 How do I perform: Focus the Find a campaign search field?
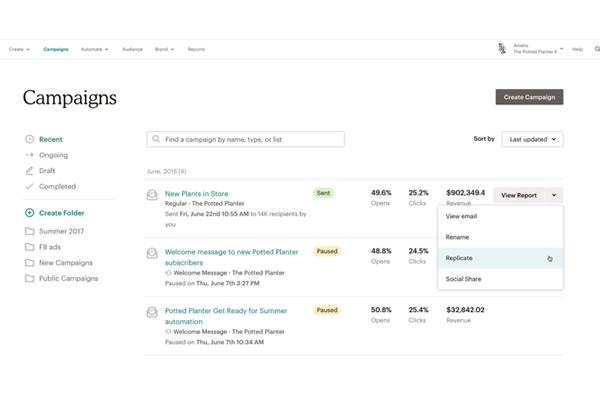pos(246,139)
